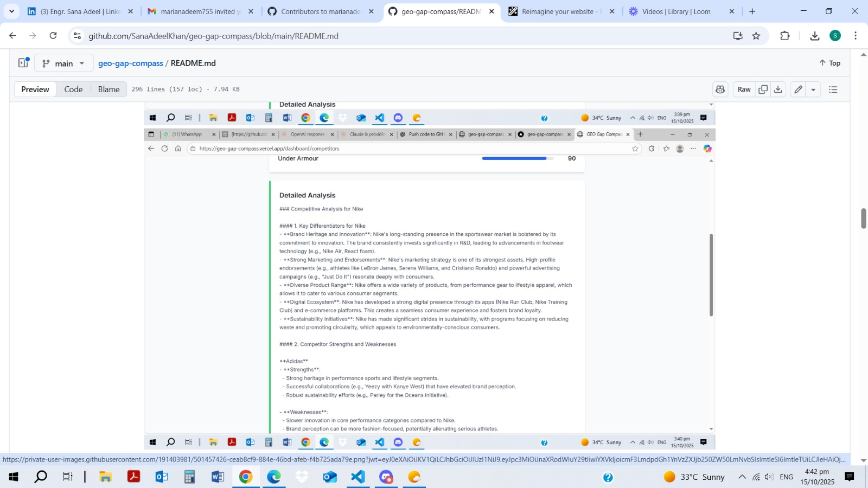
Task: Open the volume control in tray
Action: (x=769, y=477)
